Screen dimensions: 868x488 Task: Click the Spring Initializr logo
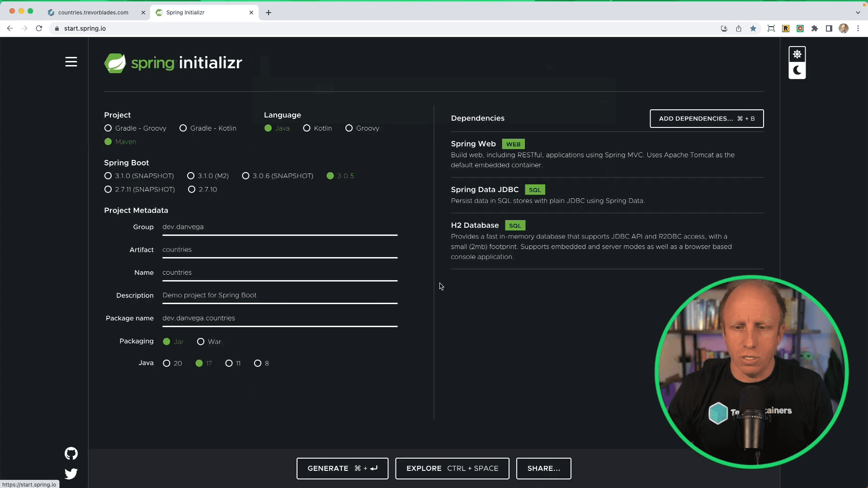(x=173, y=63)
